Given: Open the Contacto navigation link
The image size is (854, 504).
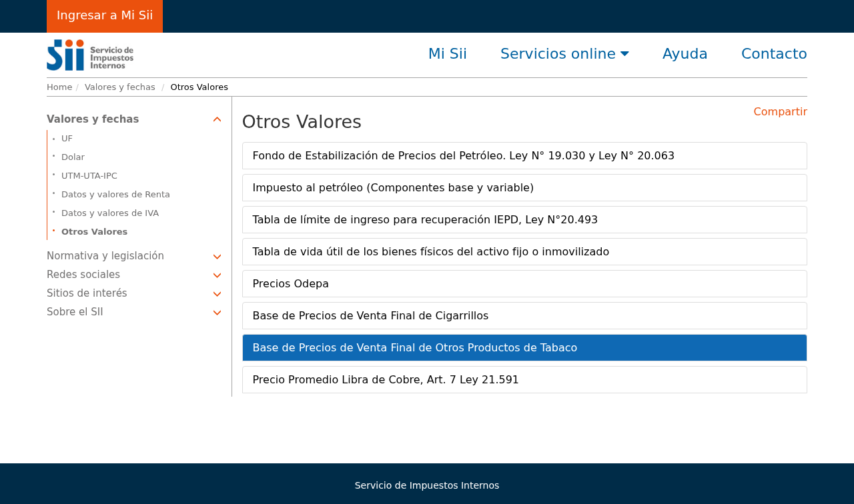Looking at the screenshot, I should tap(773, 54).
